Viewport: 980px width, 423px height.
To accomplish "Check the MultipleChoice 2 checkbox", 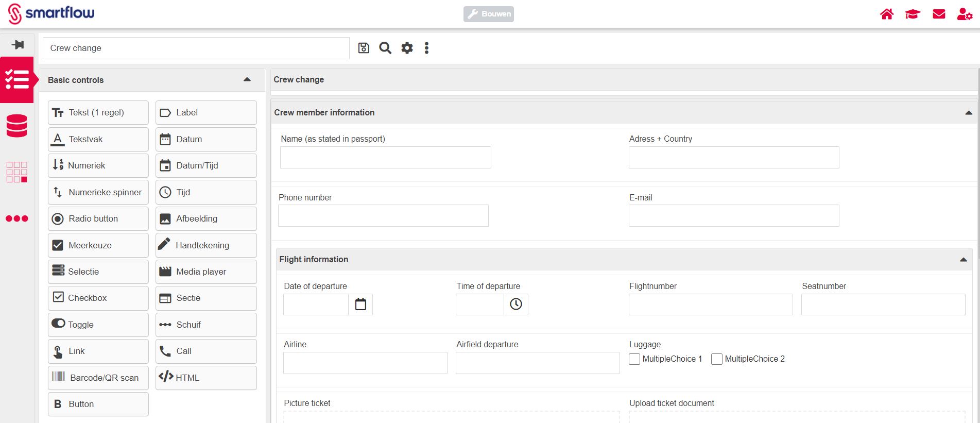I will (x=717, y=359).
